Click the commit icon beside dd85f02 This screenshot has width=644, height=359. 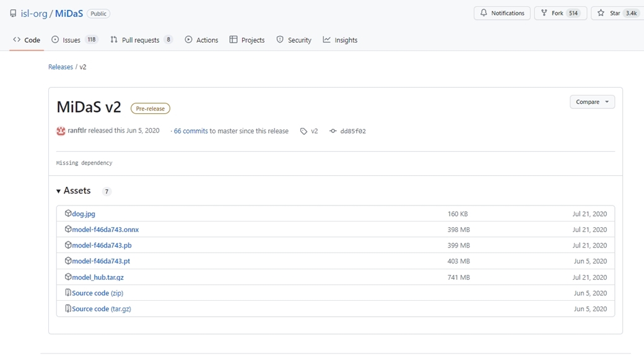333,131
